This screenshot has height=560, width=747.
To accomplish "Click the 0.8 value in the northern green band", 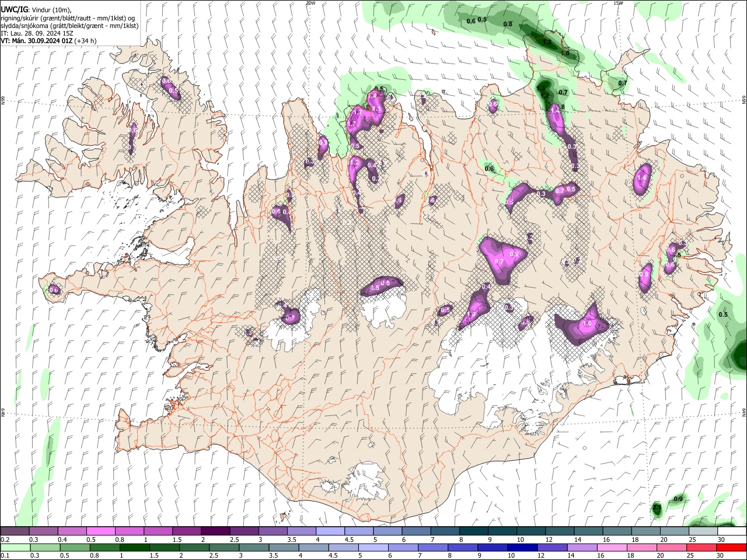I will (508, 24).
